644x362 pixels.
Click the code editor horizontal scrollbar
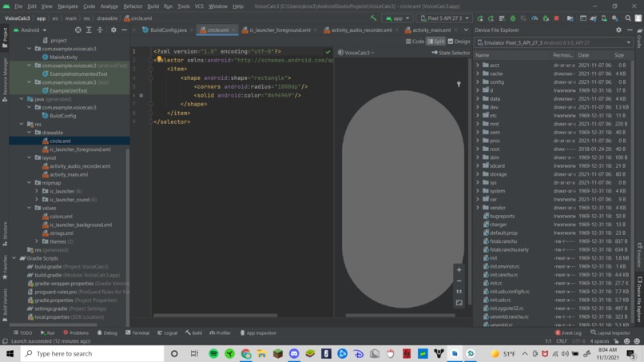[x=215, y=316]
